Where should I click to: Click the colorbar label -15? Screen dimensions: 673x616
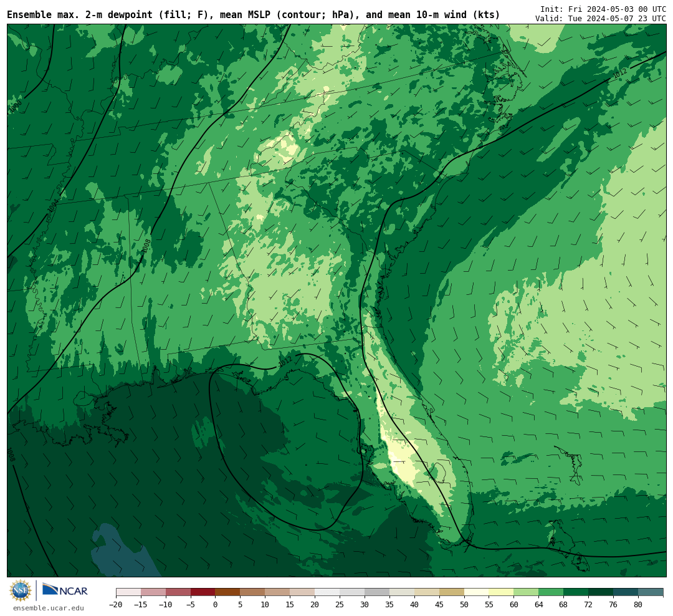tap(140, 604)
